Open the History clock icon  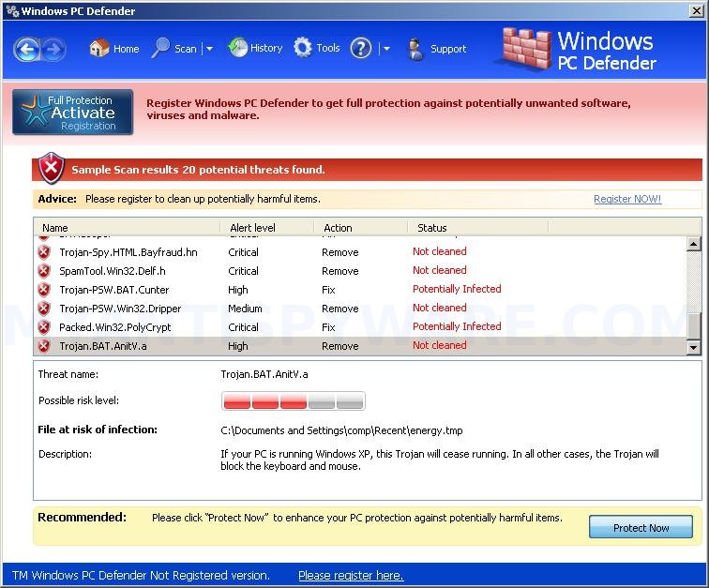point(238,48)
